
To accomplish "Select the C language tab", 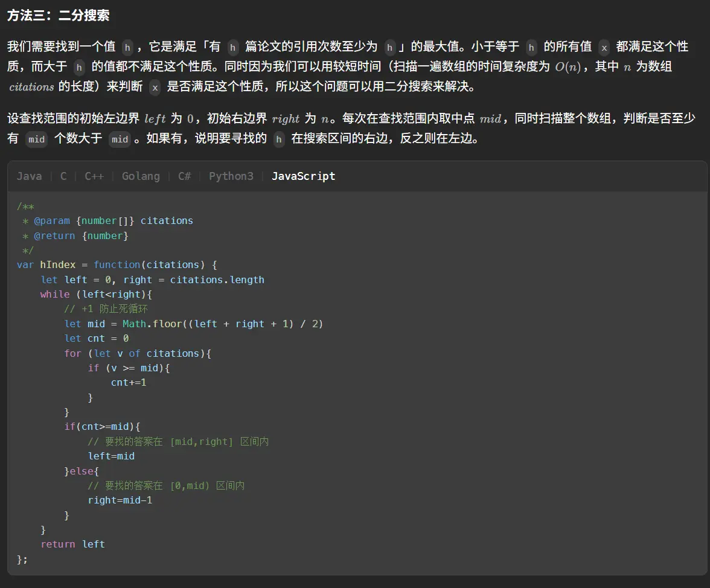I will 63,176.
